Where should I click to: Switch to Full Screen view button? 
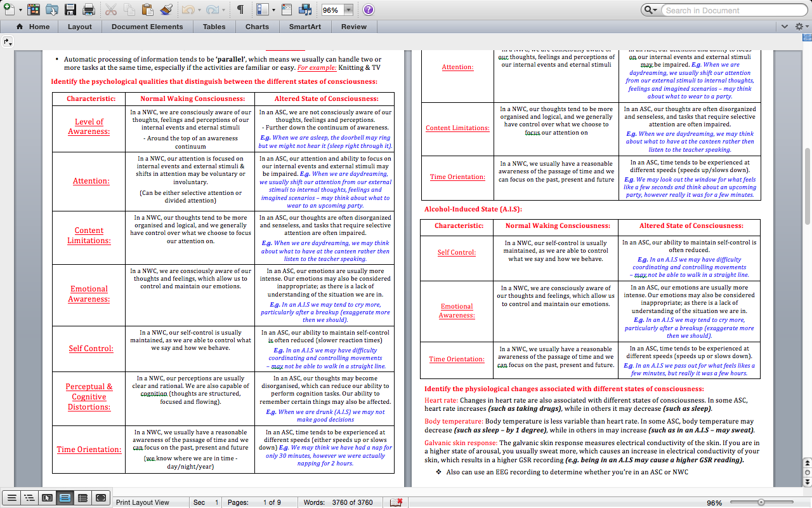(100, 498)
